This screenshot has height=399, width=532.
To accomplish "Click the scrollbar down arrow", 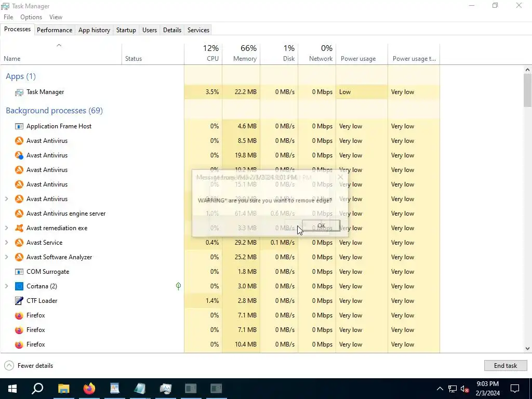I will pyautogui.click(x=527, y=349).
